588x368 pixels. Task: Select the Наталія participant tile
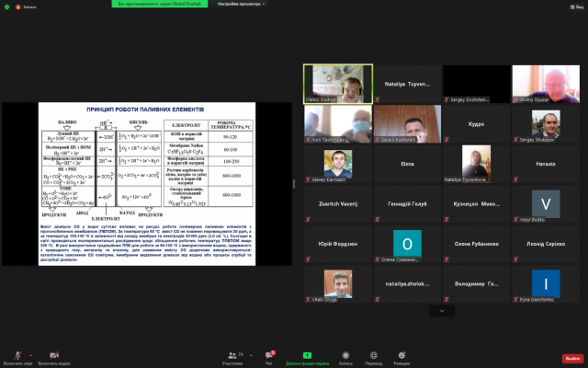pos(546,164)
